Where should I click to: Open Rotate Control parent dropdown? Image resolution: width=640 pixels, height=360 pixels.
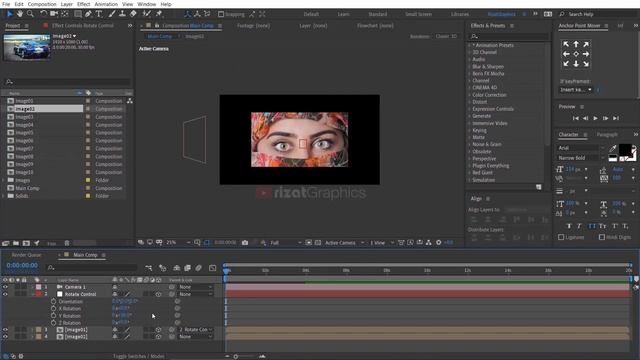point(196,294)
